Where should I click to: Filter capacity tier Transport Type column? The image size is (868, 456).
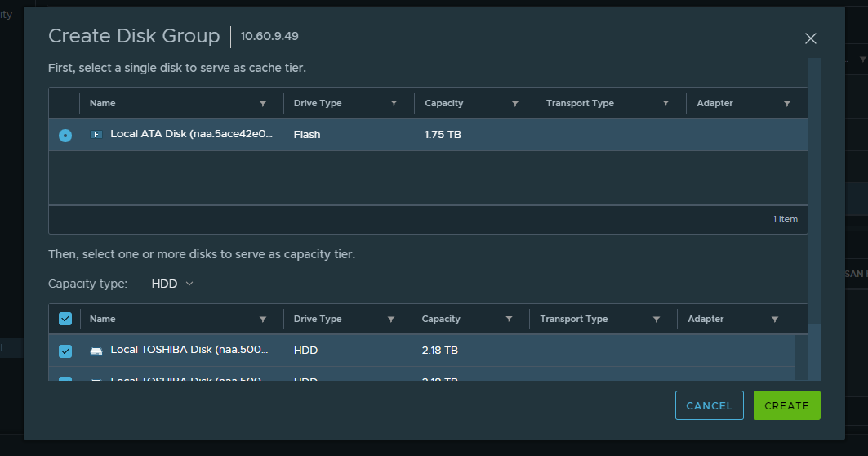657,320
